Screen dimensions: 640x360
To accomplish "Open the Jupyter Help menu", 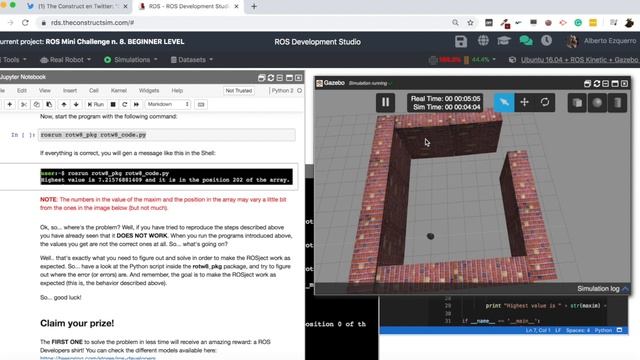I will (177, 90).
